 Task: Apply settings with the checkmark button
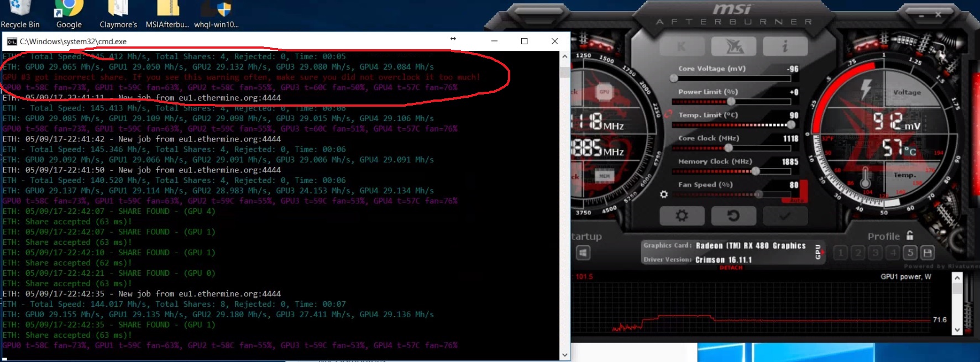pos(785,216)
